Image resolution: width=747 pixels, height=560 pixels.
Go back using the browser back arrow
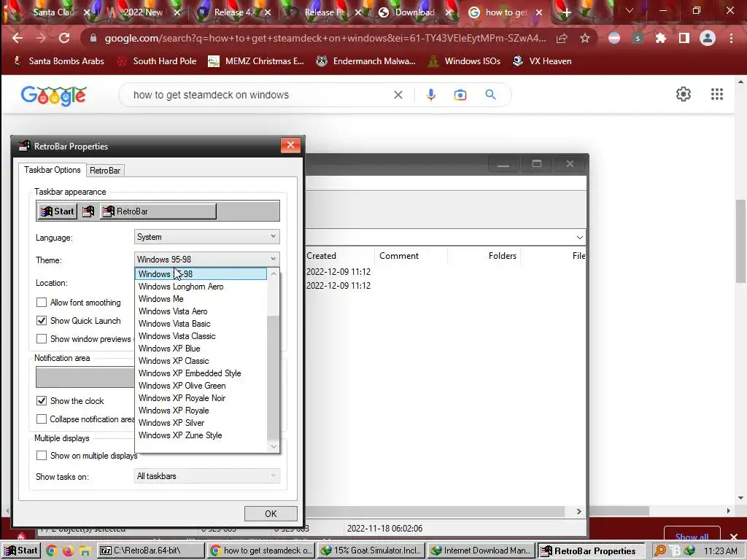tap(18, 38)
